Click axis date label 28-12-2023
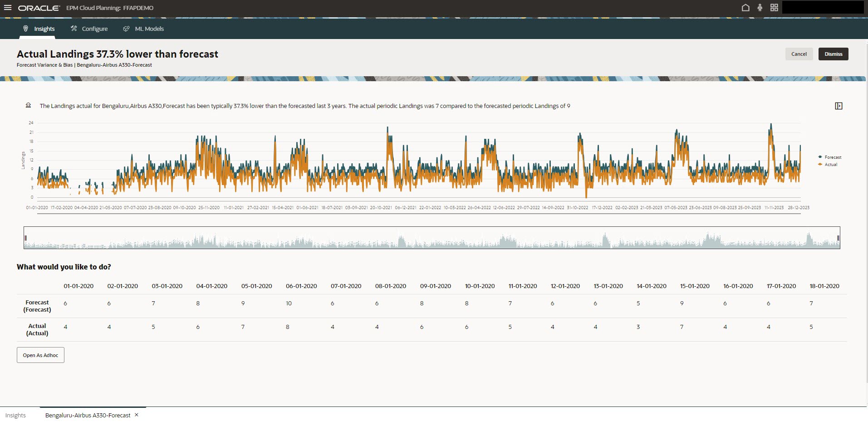 click(799, 207)
